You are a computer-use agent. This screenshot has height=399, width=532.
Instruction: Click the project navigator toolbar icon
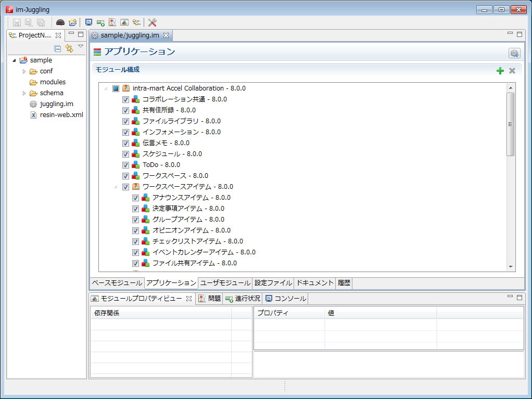point(136,22)
